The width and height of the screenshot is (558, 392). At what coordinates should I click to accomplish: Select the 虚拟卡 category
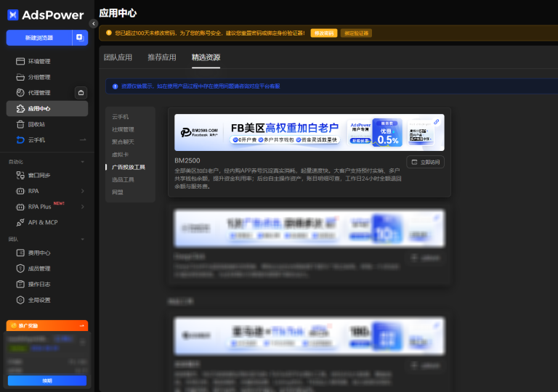pyautogui.click(x=121, y=155)
